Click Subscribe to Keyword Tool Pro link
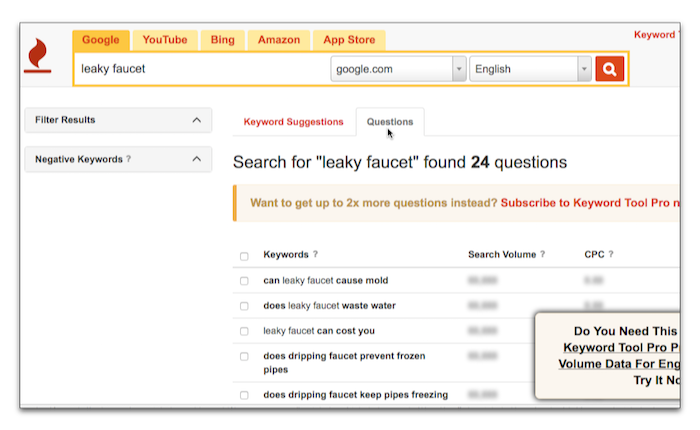This screenshot has height=430, width=700. click(590, 203)
